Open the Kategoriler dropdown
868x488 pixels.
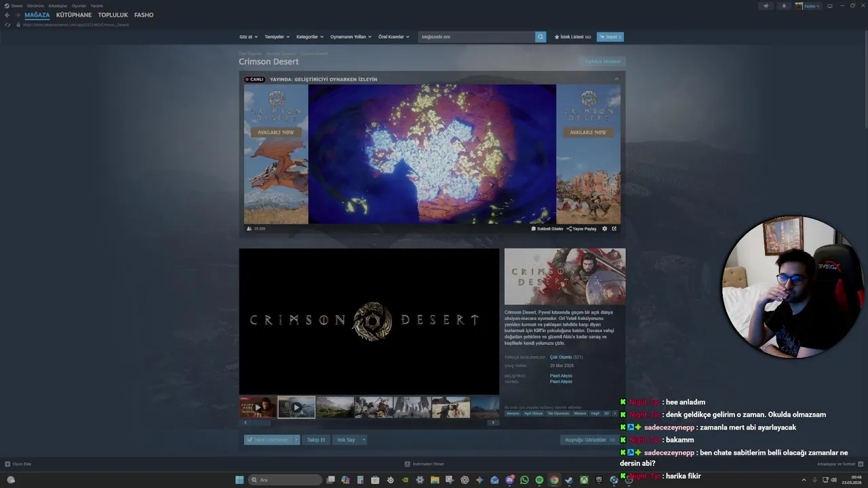coord(310,37)
